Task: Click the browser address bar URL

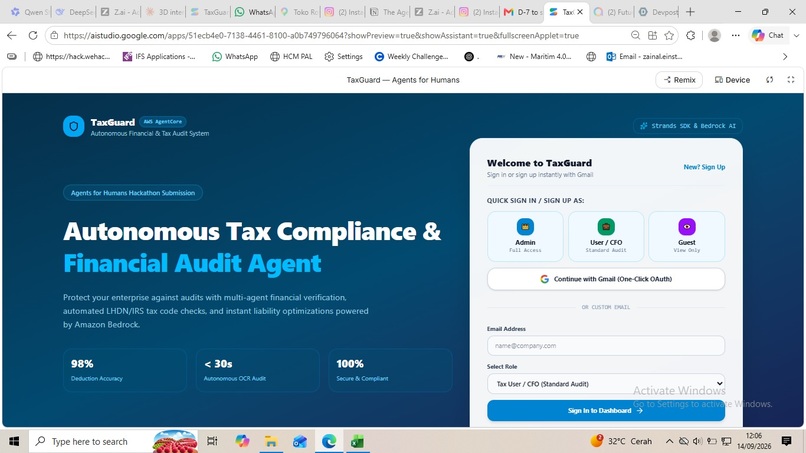Action: click(321, 35)
